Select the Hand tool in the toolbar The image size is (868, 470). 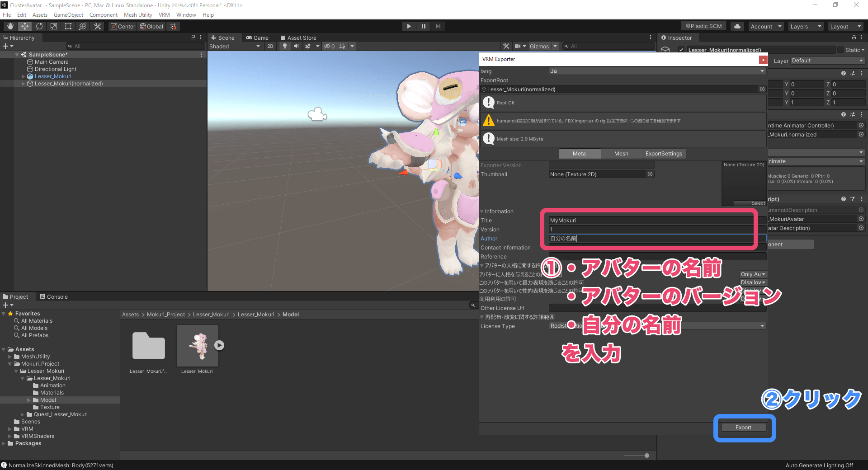pos(9,26)
